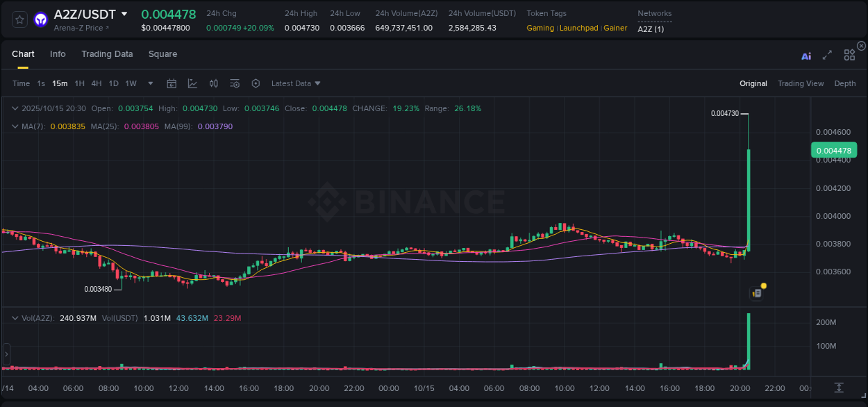Switch to the Trading Data tab
Screen dimensions: 868x407
(x=107, y=54)
